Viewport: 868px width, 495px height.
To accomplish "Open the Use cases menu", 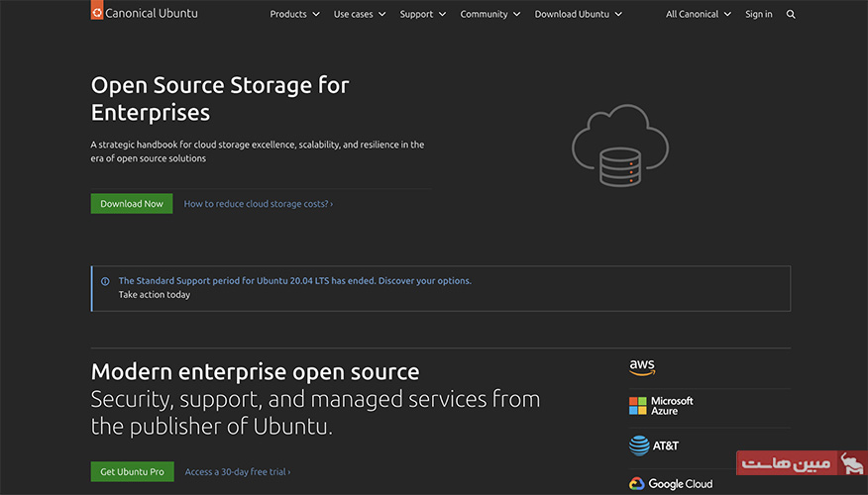I will point(360,15).
